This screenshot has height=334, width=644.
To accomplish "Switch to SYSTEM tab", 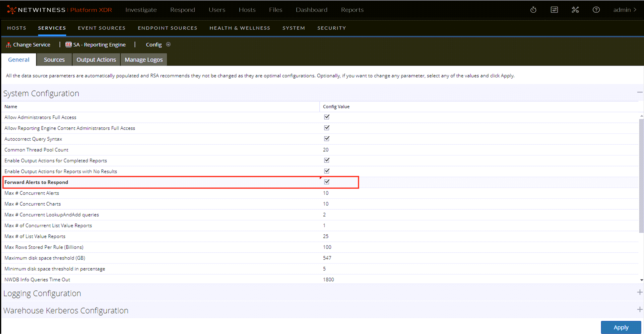I will point(294,28).
